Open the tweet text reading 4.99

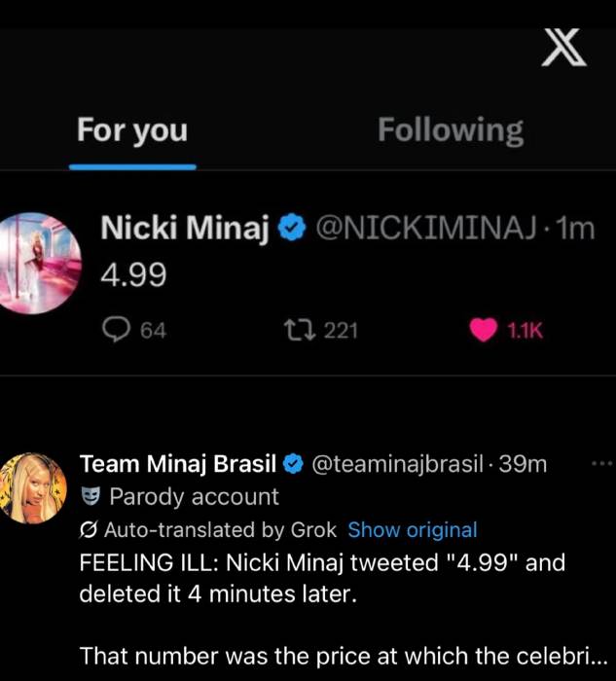(x=133, y=276)
